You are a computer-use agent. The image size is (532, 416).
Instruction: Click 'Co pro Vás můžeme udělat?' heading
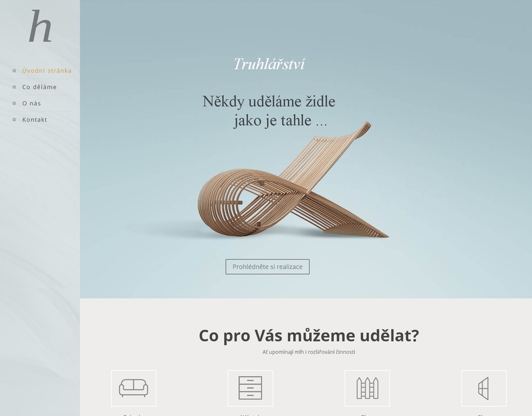pyautogui.click(x=309, y=336)
